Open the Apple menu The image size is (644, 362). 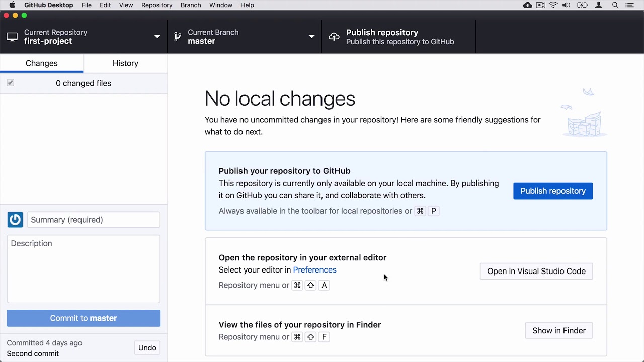(12, 5)
